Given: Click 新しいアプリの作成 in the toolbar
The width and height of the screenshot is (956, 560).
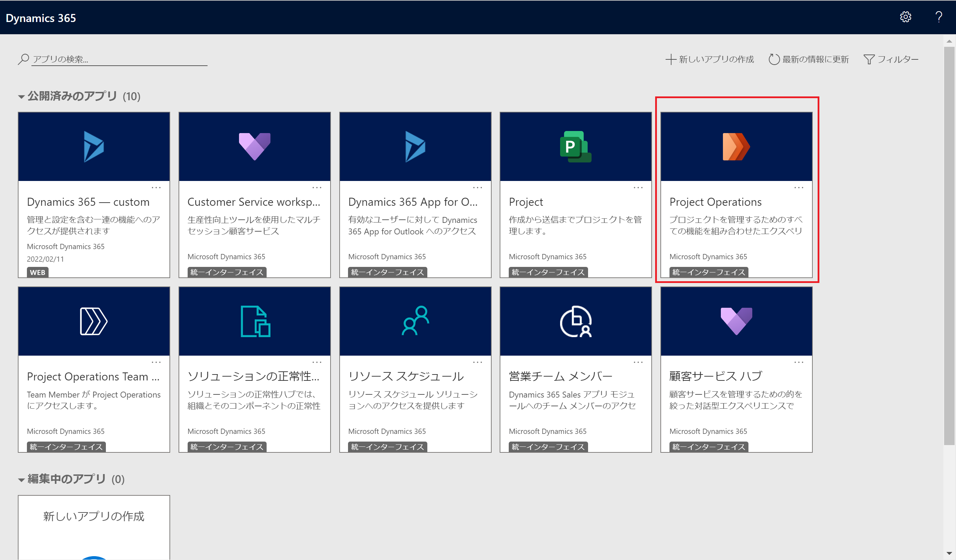Looking at the screenshot, I should point(709,59).
